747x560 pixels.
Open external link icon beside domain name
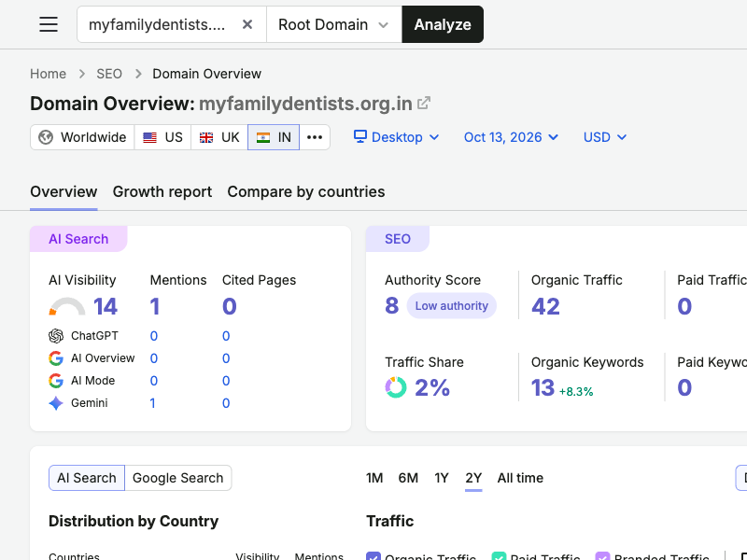click(x=424, y=103)
